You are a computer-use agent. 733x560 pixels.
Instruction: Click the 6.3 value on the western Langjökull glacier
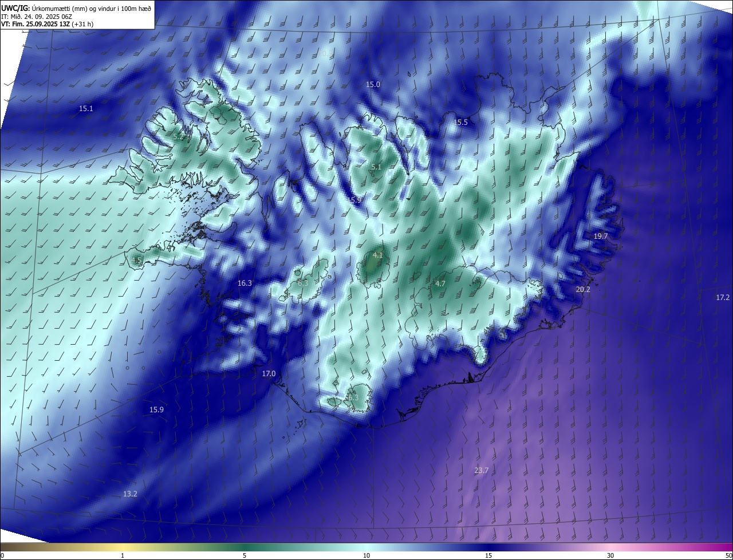tap(303, 283)
